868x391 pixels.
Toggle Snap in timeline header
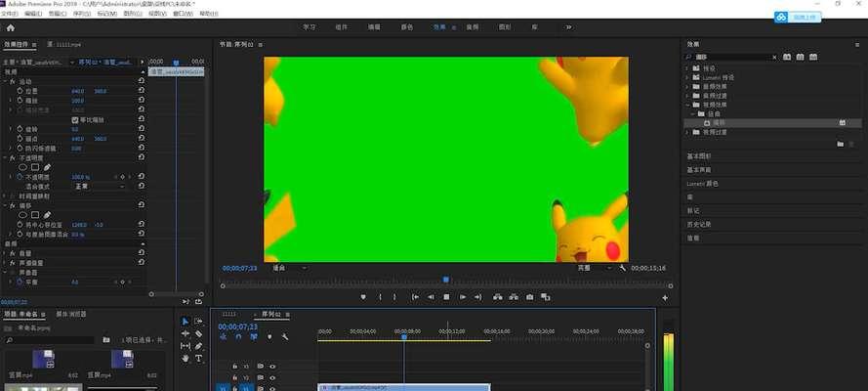click(238, 336)
